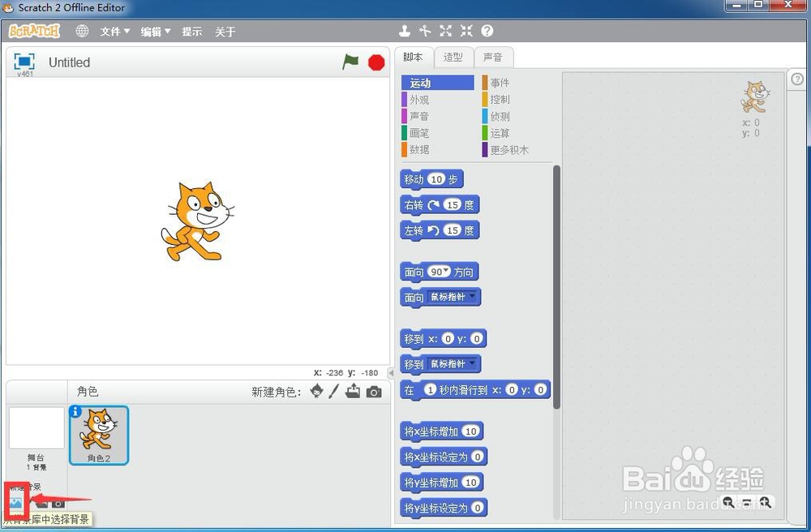Select the 事件 block category
Image resolution: width=811 pixels, height=532 pixels.
[x=500, y=82]
